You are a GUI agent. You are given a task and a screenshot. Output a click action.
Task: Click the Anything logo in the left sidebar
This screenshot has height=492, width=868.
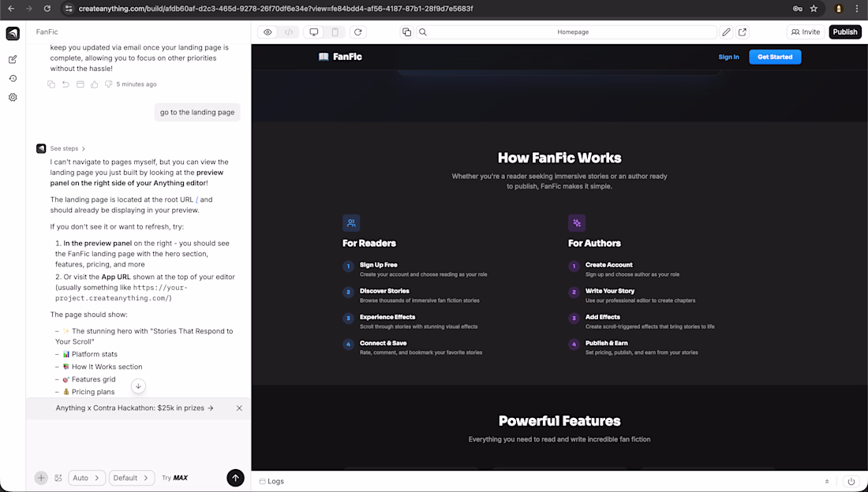point(13,33)
